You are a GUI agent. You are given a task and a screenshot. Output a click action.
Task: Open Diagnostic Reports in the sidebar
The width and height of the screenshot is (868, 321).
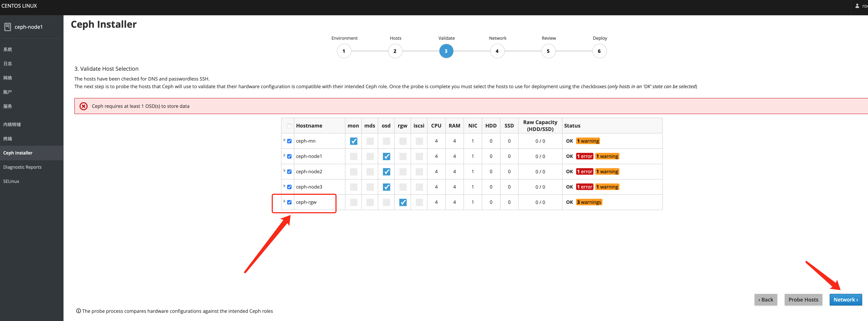coord(22,167)
